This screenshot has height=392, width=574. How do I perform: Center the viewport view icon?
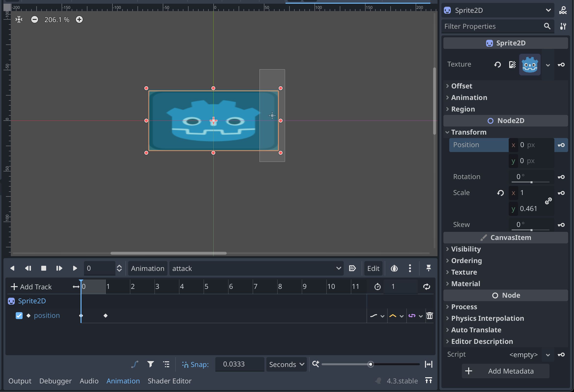pos(19,19)
